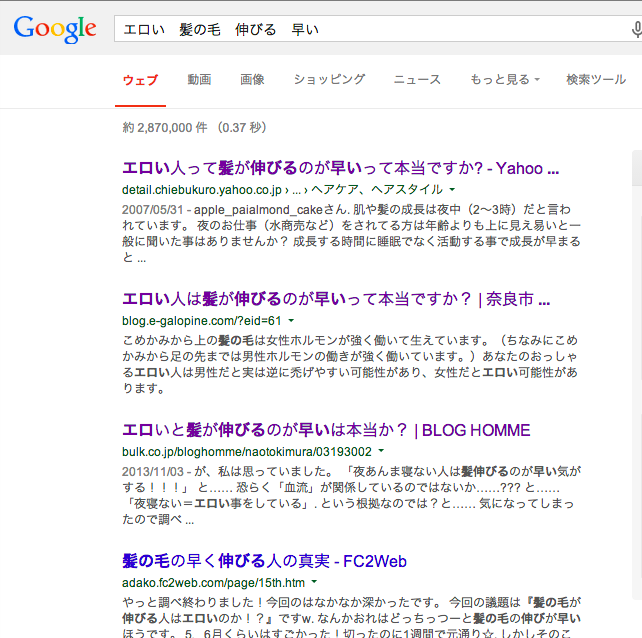642x638 pixels.
Task: Expand the もっと見る dropdown menu
Action: tap(504, 80)
